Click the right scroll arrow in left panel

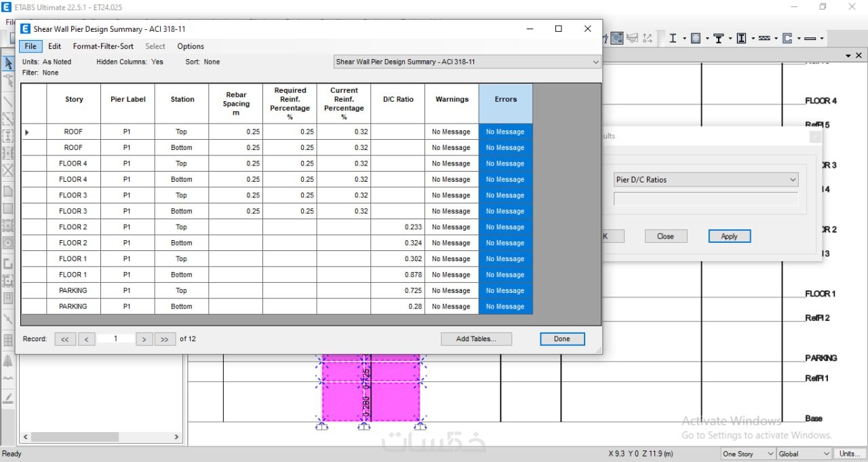click(x=176, y=437)
